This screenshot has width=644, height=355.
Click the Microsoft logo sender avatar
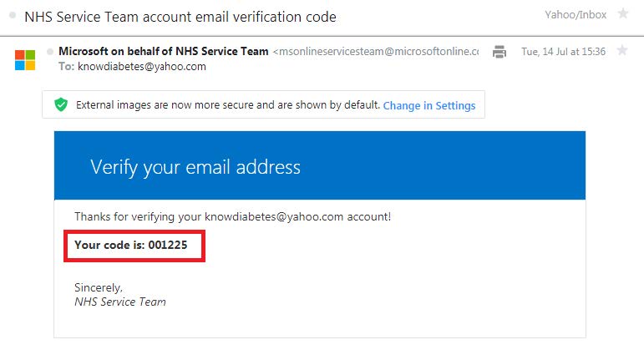25,60
